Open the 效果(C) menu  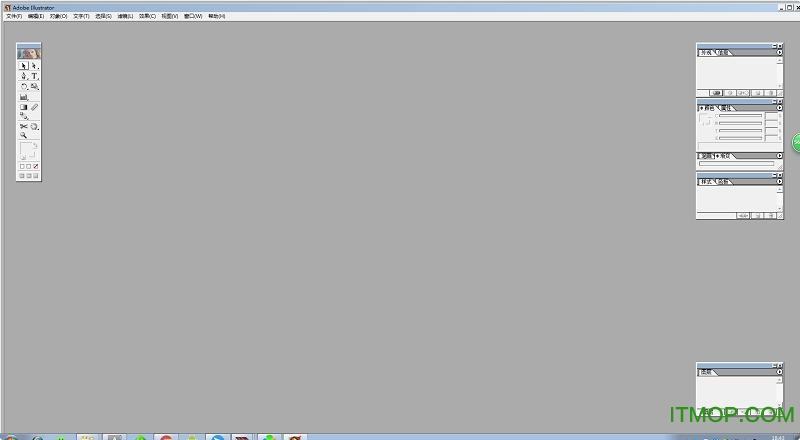(147, 16)
